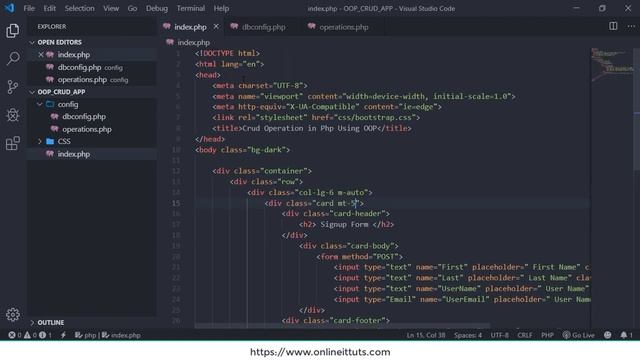Viewport: 640px width, 360px height.
Task: Open notifications bell in status bar
Action: click(x=626, y=335)
